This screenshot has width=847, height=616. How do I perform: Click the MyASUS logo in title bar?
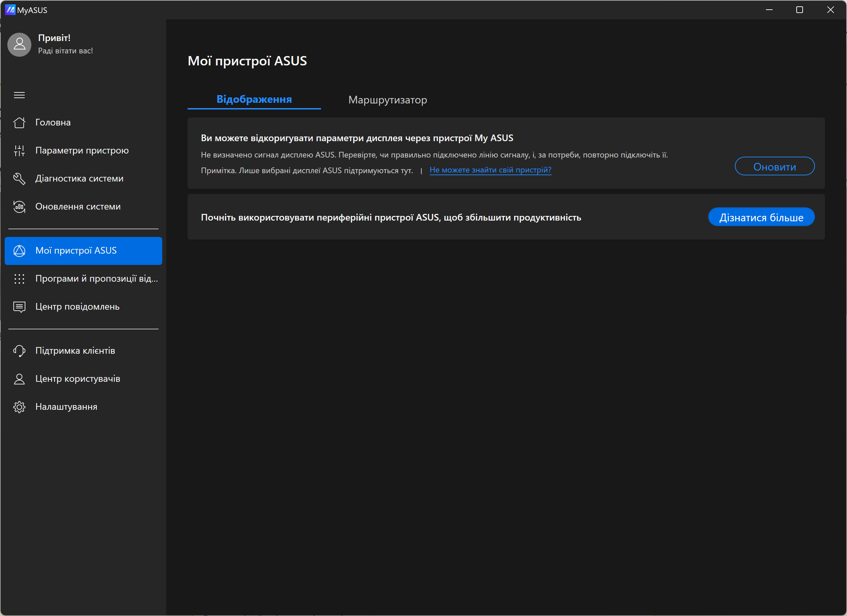[x=10, y=10]
